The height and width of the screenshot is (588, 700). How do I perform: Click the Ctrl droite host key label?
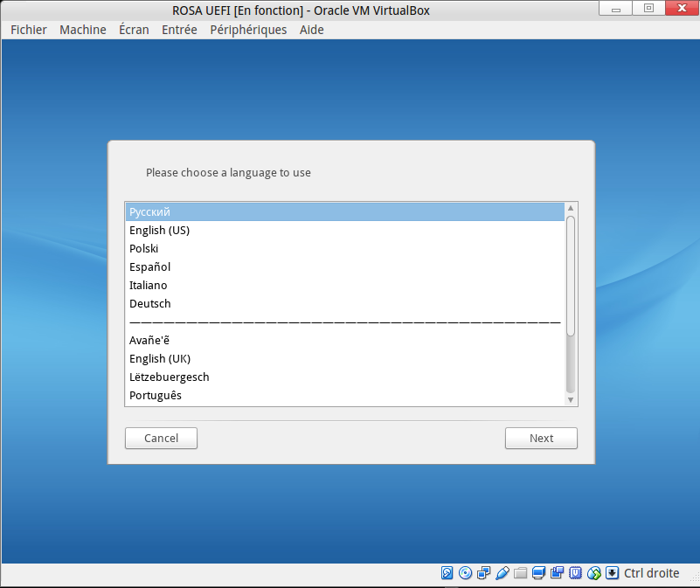point(651,573)
